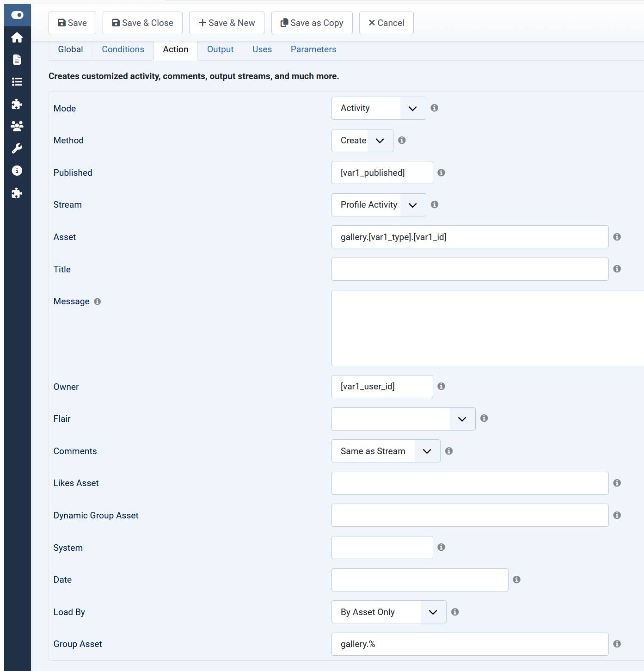The image size is (644, 671).
Task: Switch to the Parameters tab
Action: pyautogui.click(x=313, y=49)
